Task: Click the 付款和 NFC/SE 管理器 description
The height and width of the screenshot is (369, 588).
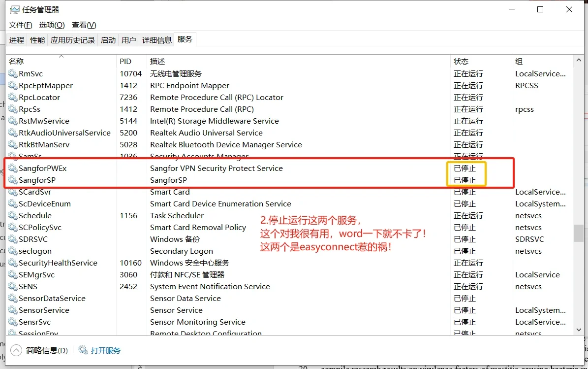Action: [x=187, y=275]
